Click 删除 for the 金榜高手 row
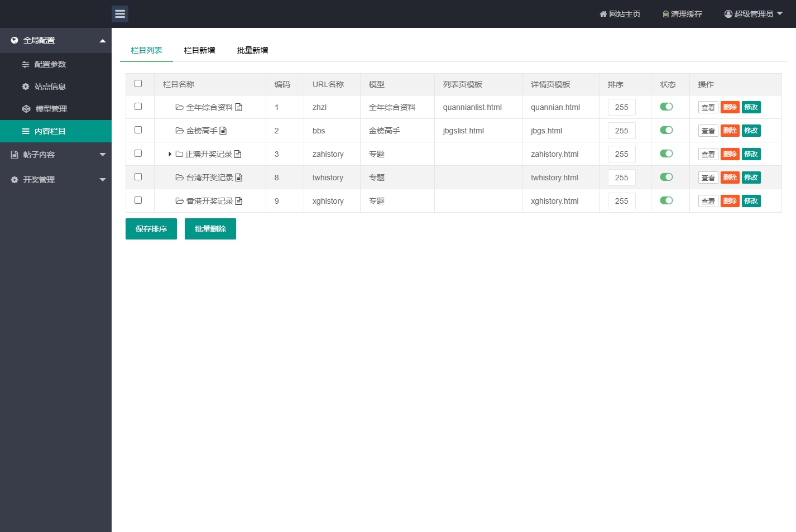 730,131
